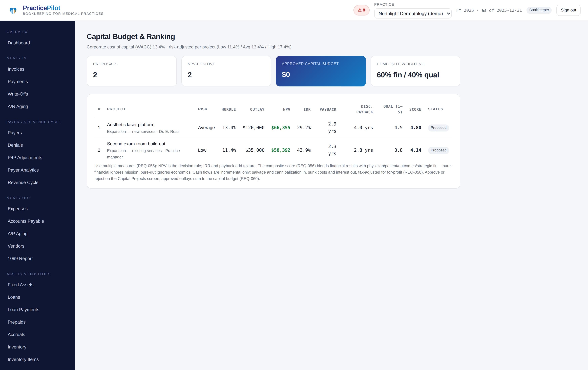The image size is (588, 370).
Task: Open the Inventory page
Action: tap(17, 347)
